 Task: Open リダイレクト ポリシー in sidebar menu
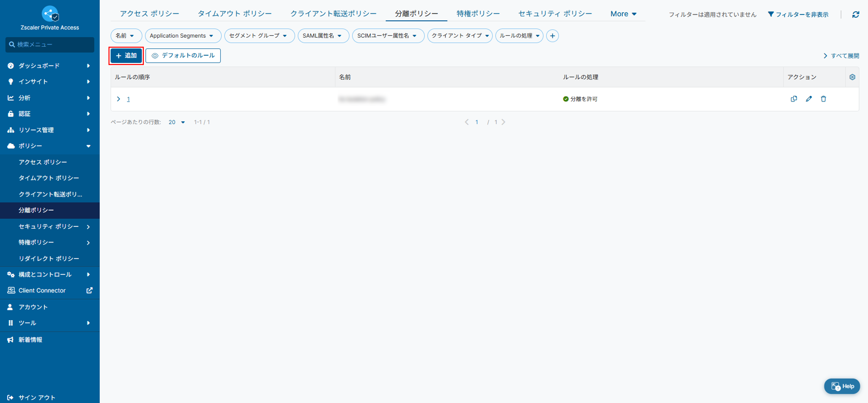(49, 258)
